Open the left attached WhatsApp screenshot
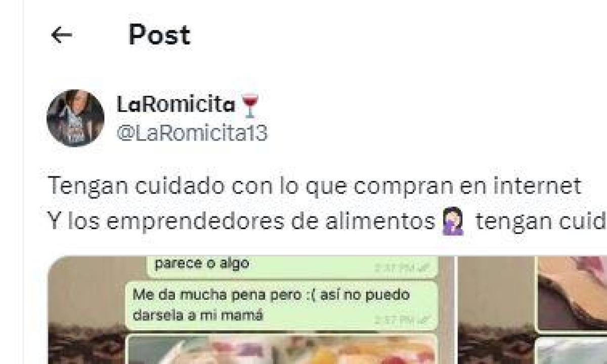 [x=251, y=310]
